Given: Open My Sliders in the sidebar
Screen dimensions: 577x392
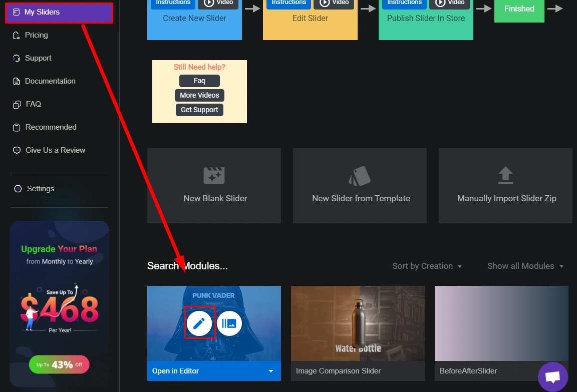Looking at the screenshot, I should pos(59,13).
